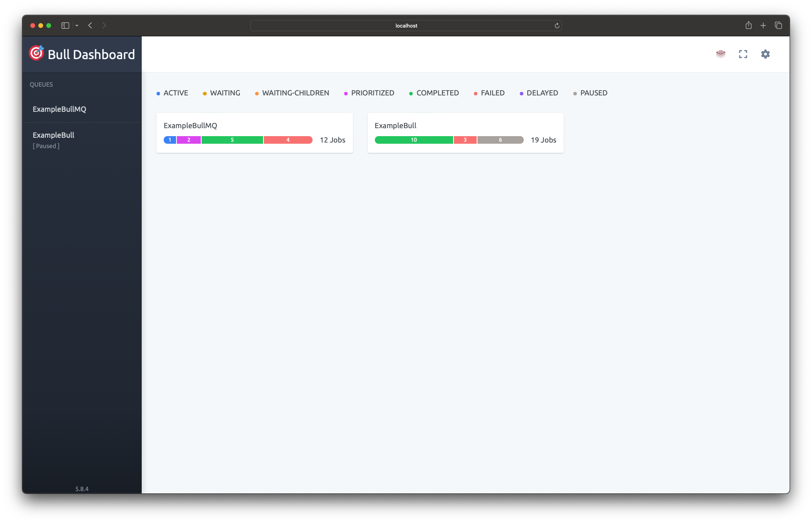Screen dimensions: 812x523
Task: Click ExampleBullMQ failed segment showing 4
Action: click(288, 140)
